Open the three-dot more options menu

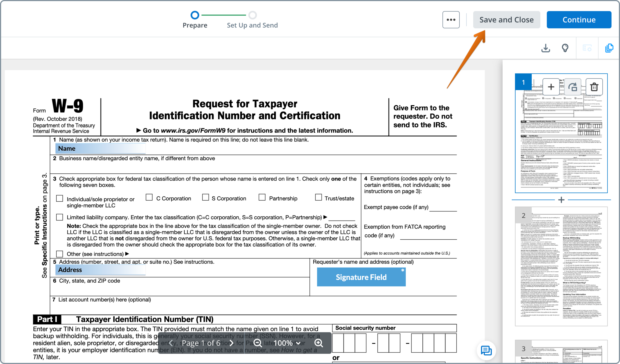pos(451,20)
